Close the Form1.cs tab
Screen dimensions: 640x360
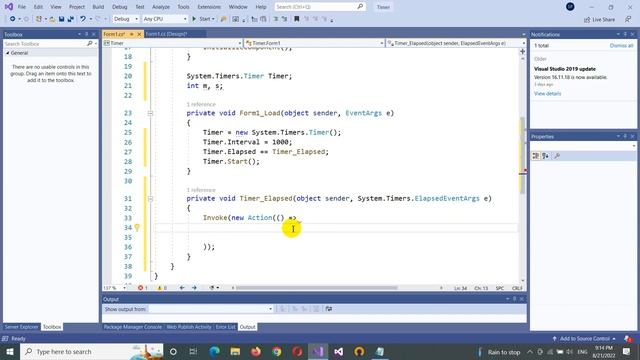[x=139, y=34]
